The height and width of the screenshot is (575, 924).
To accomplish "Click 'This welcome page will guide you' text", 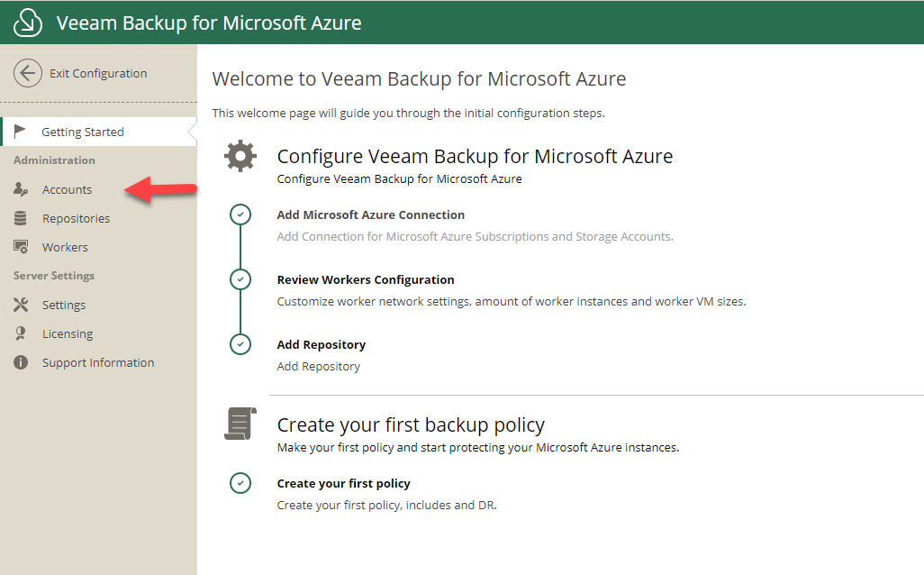I will tap(408, 113).
